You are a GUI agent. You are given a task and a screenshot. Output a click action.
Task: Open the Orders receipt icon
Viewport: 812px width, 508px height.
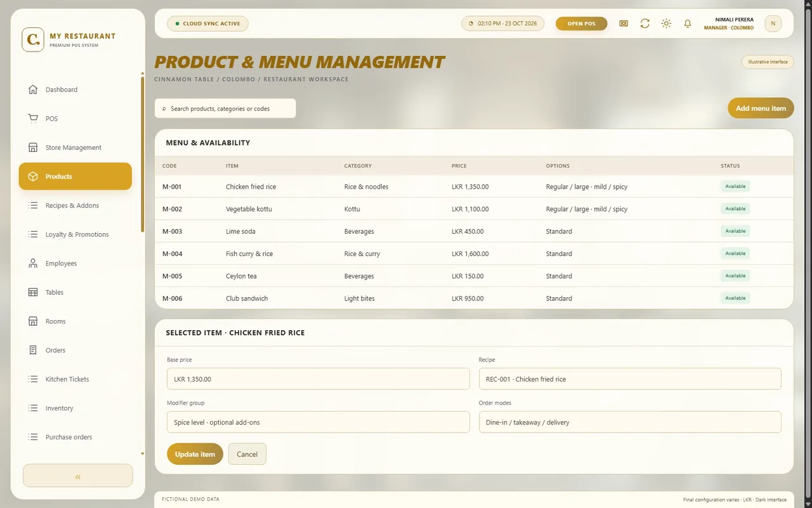tap(33, 351)
